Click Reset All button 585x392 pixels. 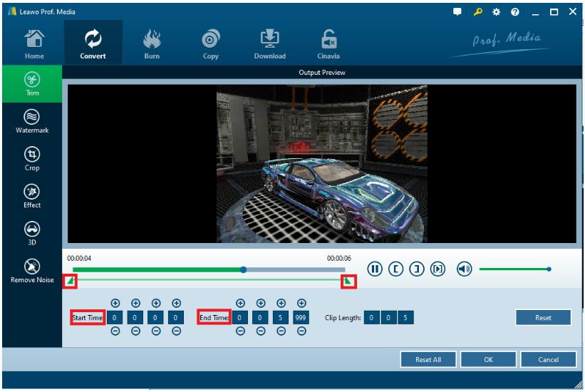pyautogui.click(x=428, y=359)
